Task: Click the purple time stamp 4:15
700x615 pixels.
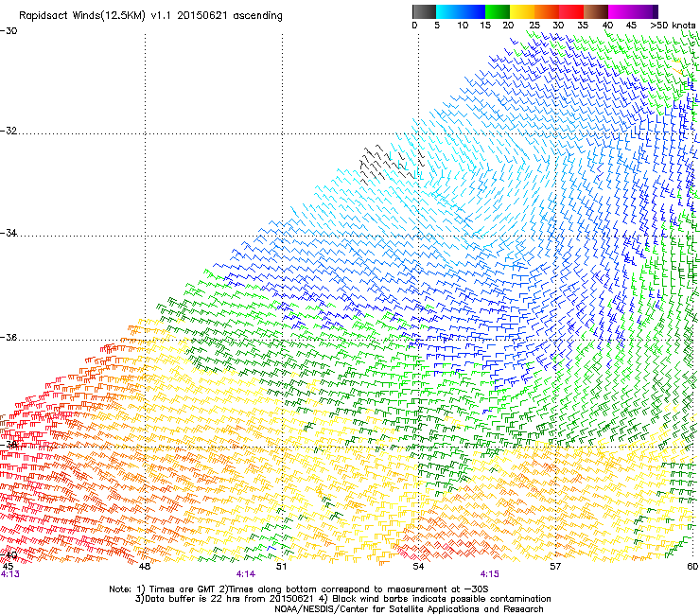Action: [x=490, y=574]
